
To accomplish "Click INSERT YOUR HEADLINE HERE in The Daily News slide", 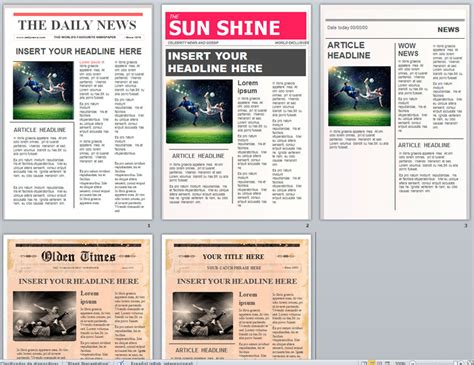I will 79,51.
